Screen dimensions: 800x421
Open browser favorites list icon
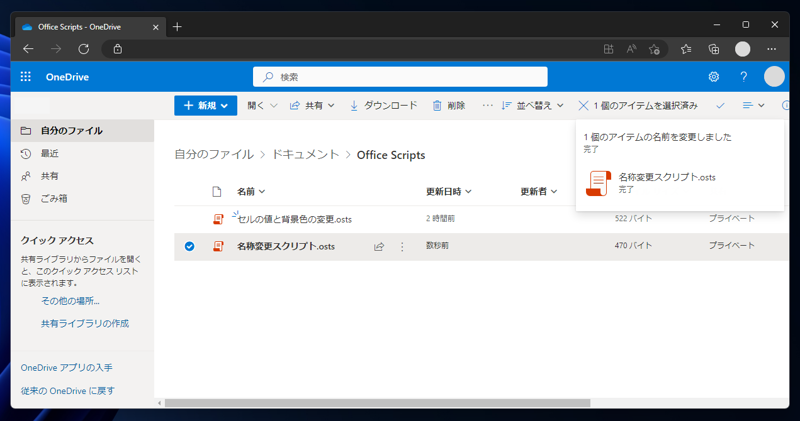click(x=686, y=49)
